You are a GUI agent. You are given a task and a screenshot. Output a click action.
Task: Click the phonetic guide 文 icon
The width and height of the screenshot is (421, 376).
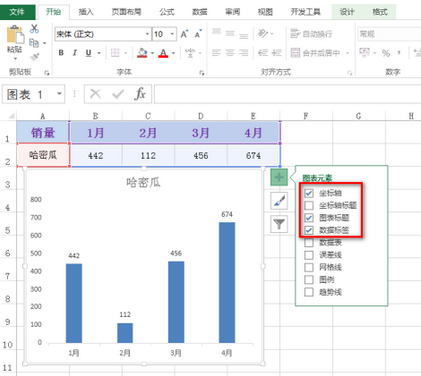click(190, 53)
